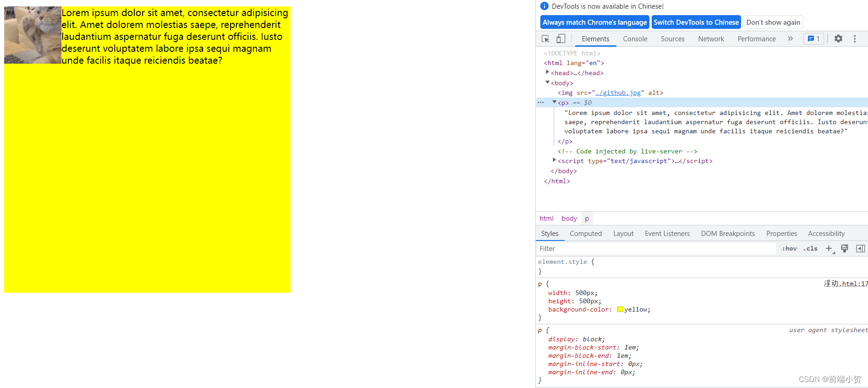Select the Styles pane tab
The width and height of the screenshot is (868, 388).
pyautogui.click(x=549, y=234)
